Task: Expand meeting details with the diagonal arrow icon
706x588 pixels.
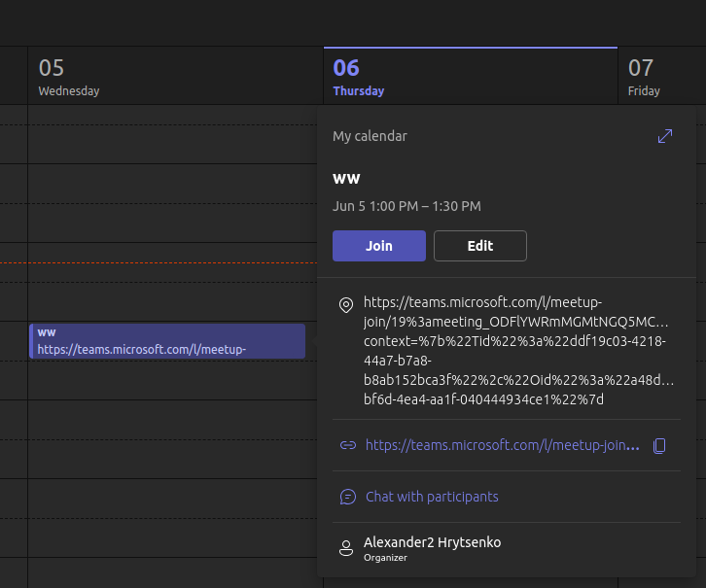Action: 664,136
